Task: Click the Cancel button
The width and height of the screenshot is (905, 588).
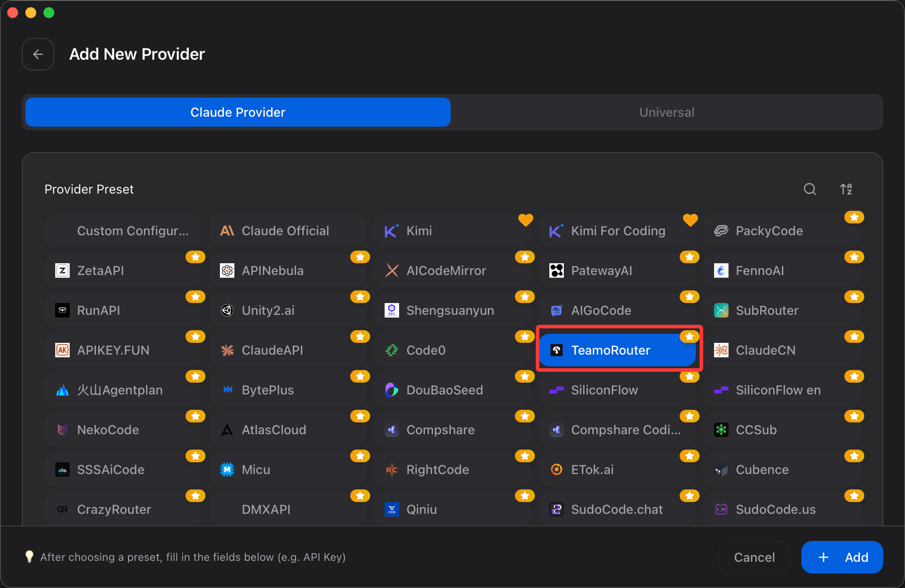Action: (x=754, y=557)
